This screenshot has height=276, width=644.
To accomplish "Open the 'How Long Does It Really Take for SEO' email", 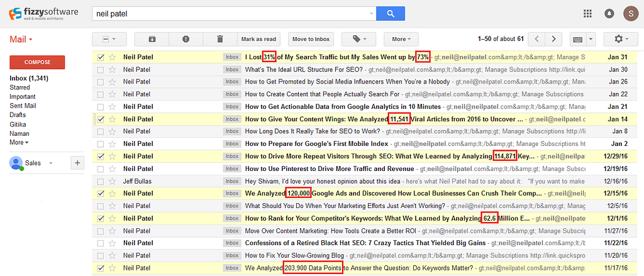I will click(312, 132).
